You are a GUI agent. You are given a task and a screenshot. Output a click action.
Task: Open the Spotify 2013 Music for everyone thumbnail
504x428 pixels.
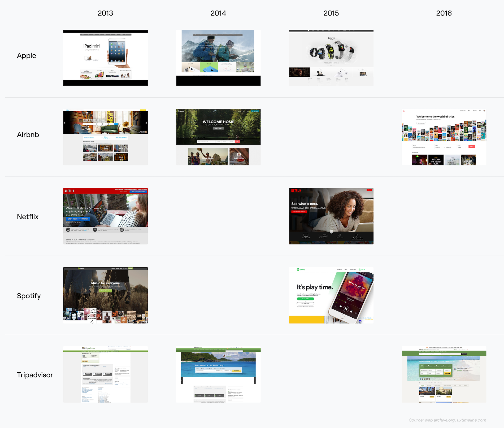coord(105,295)
